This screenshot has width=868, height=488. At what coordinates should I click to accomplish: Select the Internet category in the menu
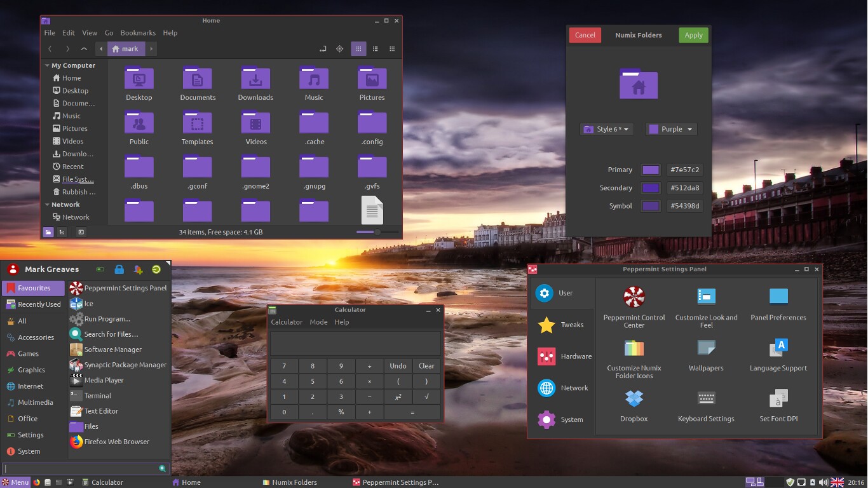33,386
